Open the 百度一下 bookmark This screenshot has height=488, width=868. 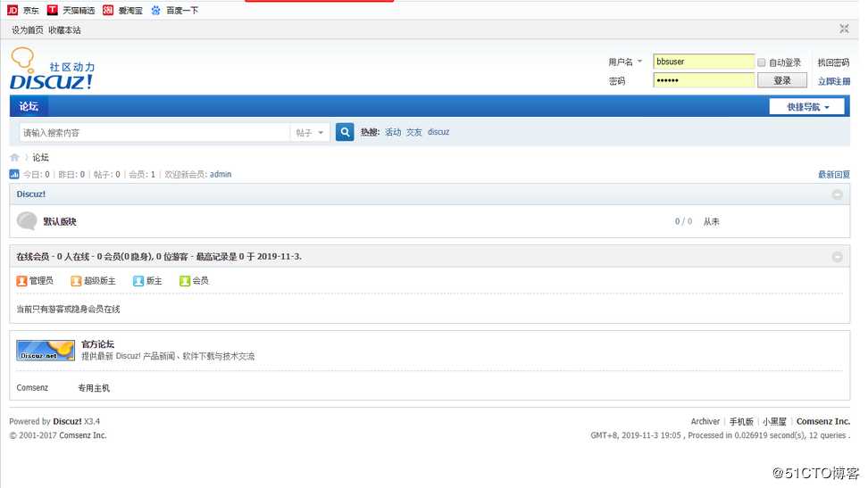(x=174, y=10)
